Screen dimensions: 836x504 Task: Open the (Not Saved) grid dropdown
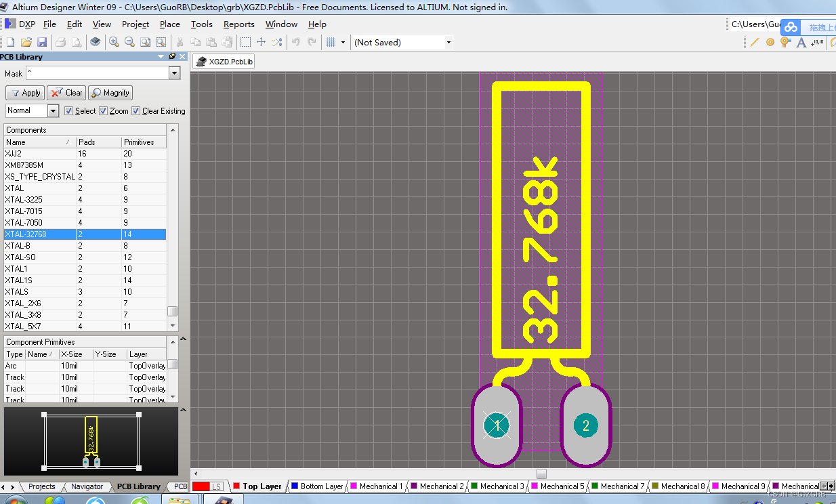pos(448,42)
